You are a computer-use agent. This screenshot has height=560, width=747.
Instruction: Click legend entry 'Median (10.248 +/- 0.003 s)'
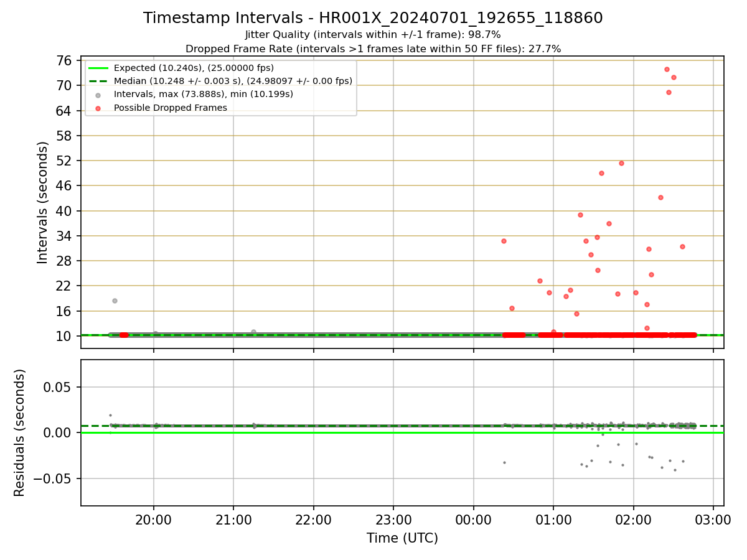point(233,81)
